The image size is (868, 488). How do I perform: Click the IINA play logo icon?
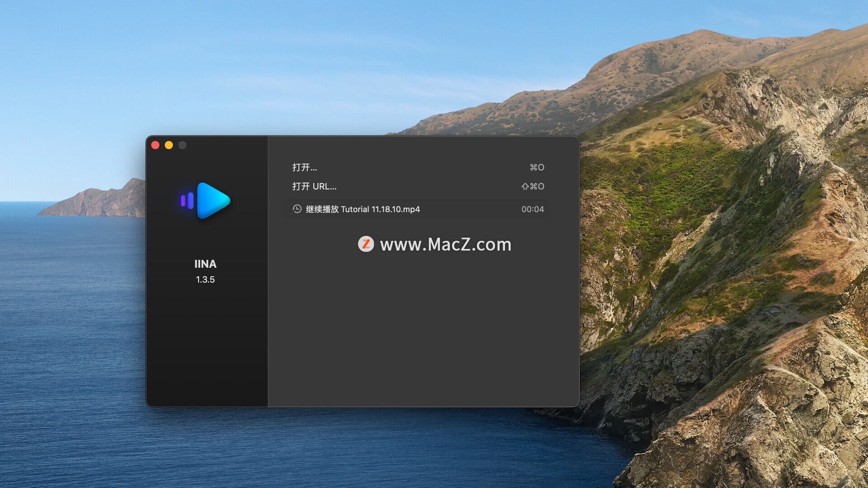coord(206,201)
